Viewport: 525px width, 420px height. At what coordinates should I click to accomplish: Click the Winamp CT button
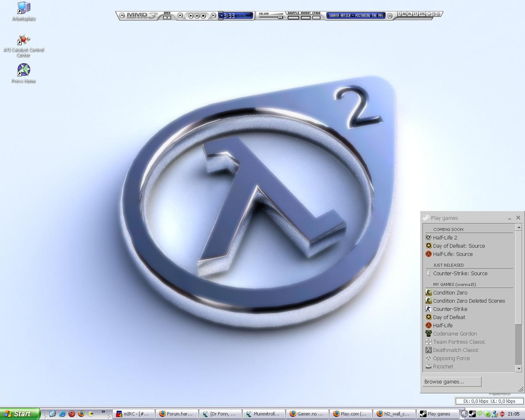(415, 14)
